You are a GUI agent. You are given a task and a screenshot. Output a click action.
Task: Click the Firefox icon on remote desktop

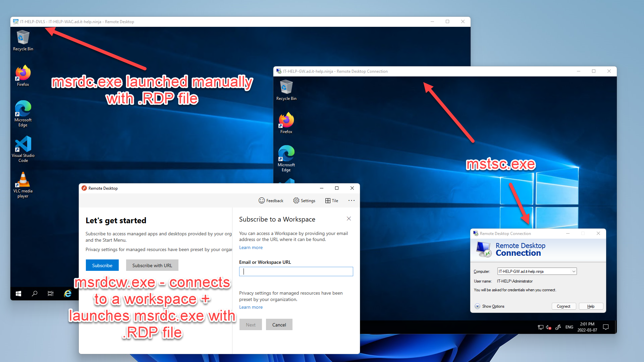click(x=287, y=121)
